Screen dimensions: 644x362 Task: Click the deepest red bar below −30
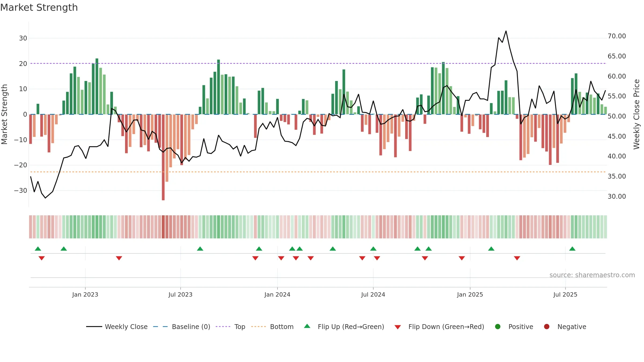tap(163, 157)
